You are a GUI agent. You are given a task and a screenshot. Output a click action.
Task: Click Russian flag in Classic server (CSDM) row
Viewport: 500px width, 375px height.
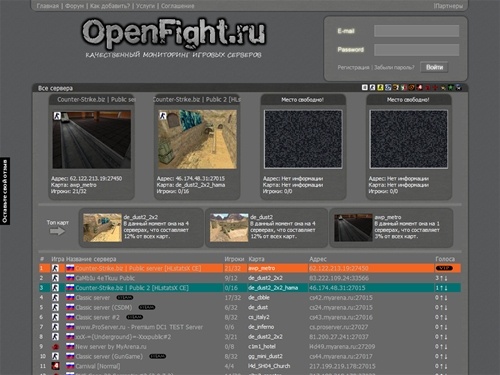[x=70, y=307]
